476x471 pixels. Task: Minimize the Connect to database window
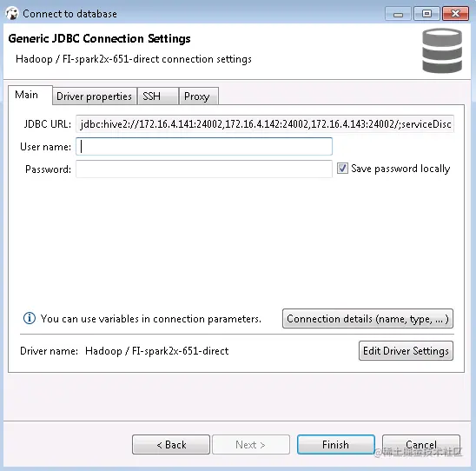tap(398, 14)
